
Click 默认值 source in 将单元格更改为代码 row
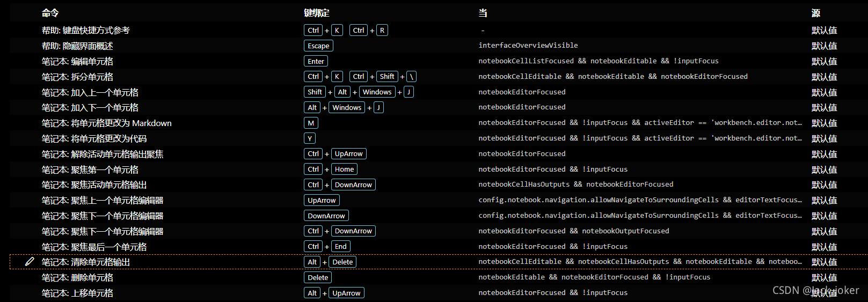pos(825,139)
